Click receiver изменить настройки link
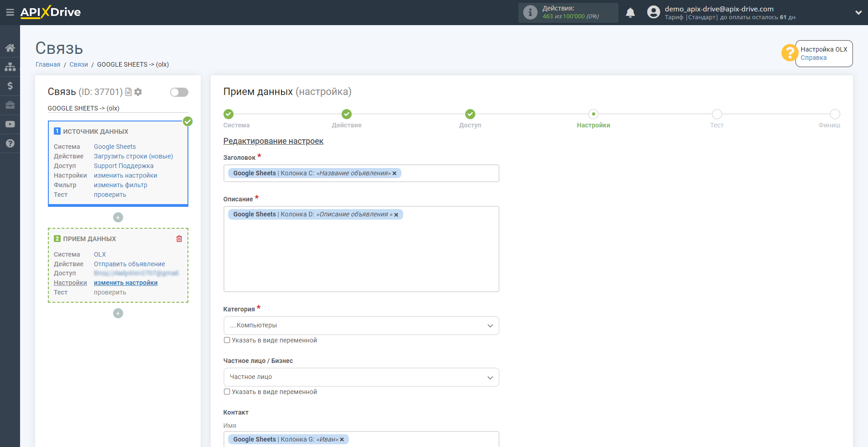868x447 pixels. 126,283
